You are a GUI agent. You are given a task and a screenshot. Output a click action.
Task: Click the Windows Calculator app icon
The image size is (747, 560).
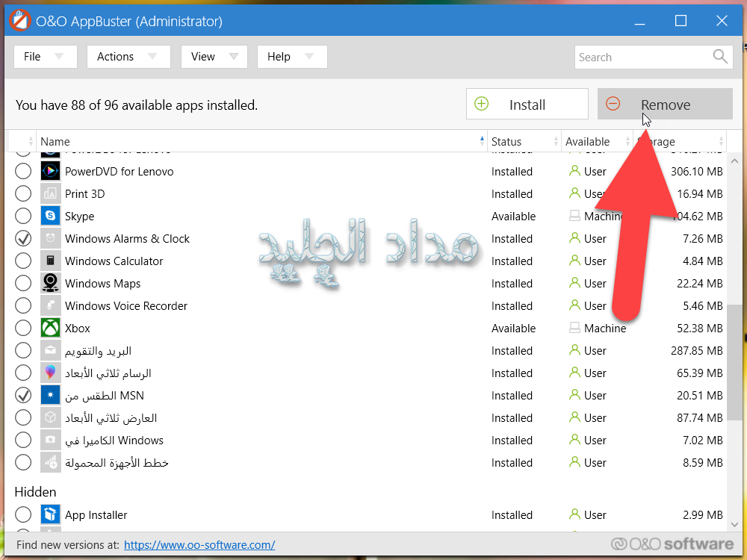coord(50,261)
